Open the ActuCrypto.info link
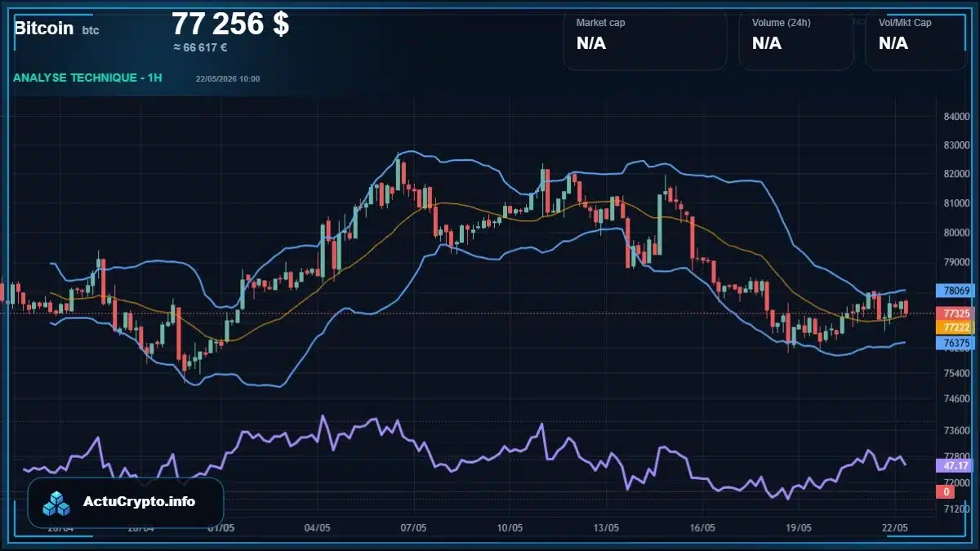 pyautogui.click(x=139, y=502)
